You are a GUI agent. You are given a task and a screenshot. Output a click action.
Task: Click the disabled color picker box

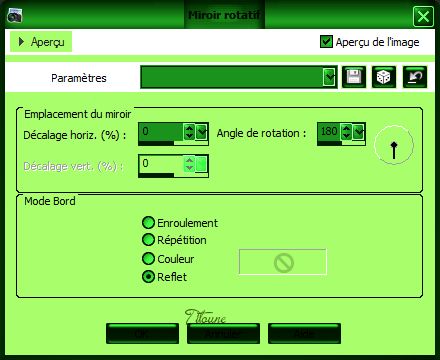coord(283,262)
